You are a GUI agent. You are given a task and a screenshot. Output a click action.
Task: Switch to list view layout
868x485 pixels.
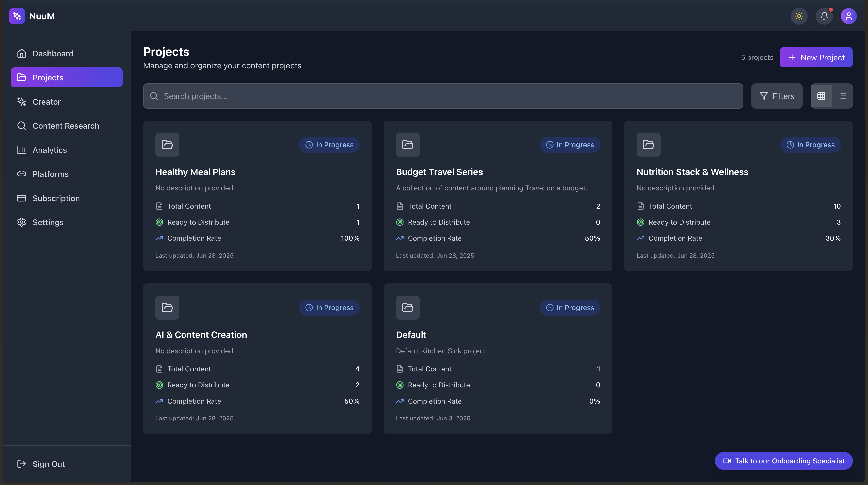click(x=842, y=96)
